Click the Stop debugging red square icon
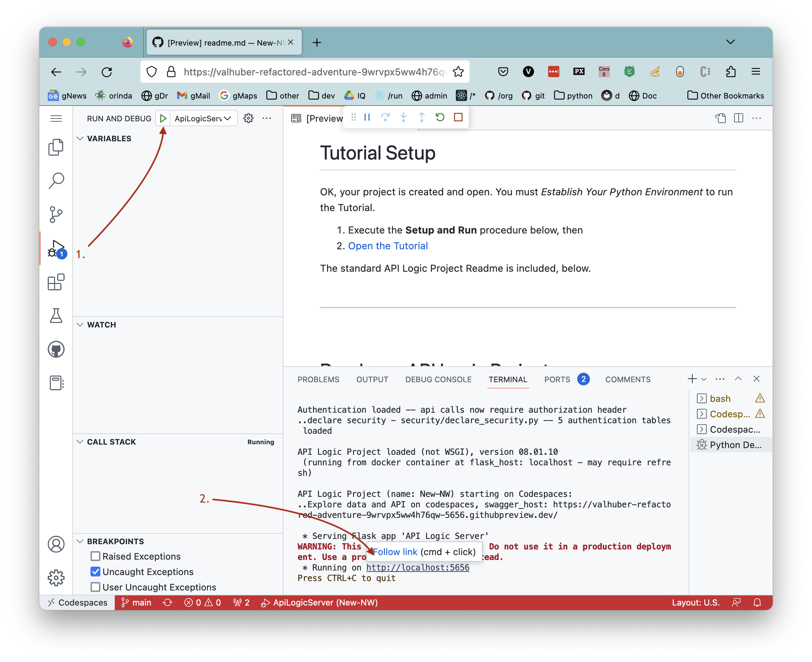Image resolution: width=812 pixels, height=662 pixels. [458, 117]
